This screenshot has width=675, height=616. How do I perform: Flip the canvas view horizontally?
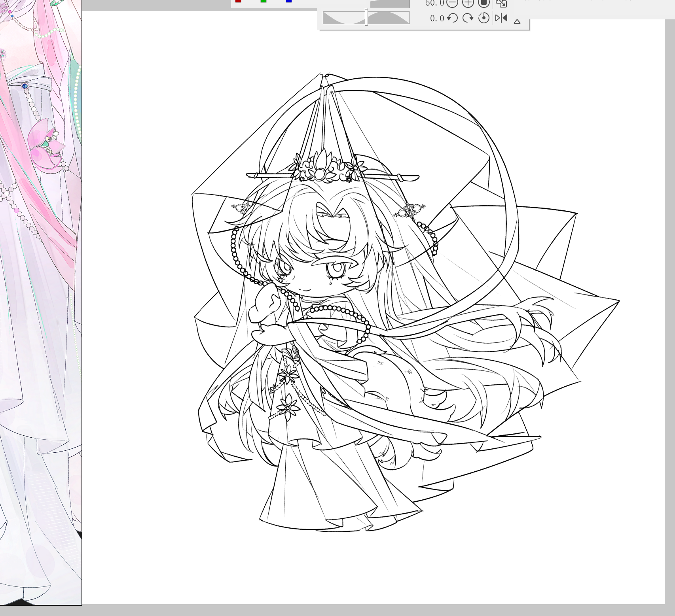(501, 18)
